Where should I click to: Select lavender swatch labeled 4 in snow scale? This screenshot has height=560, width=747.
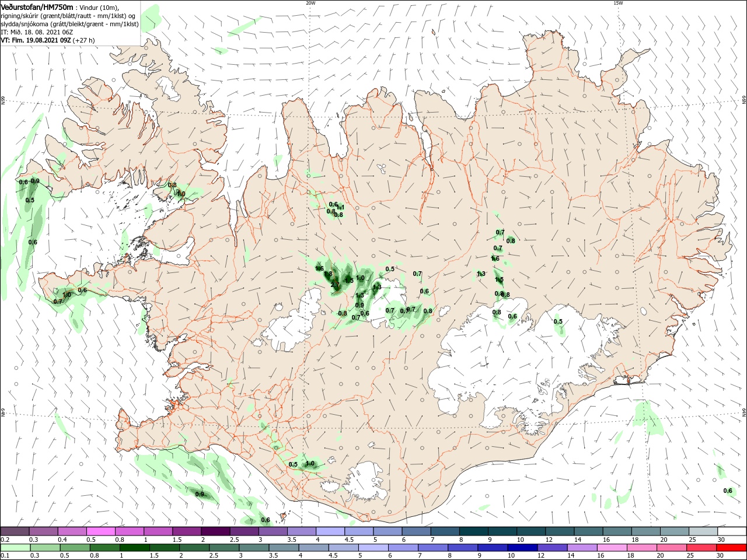click(330, 531)
